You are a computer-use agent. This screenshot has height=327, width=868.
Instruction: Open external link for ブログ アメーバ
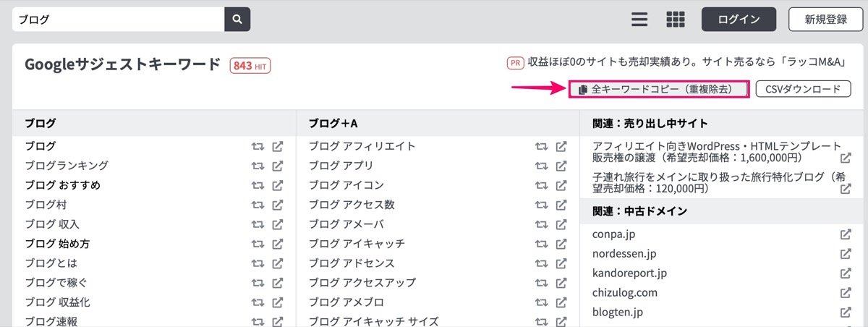tap(561, 224)
